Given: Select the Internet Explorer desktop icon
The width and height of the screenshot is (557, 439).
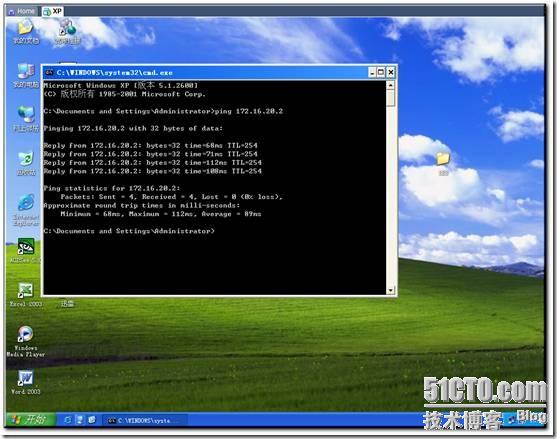Looking at the screenshot, I should point(26,210).
